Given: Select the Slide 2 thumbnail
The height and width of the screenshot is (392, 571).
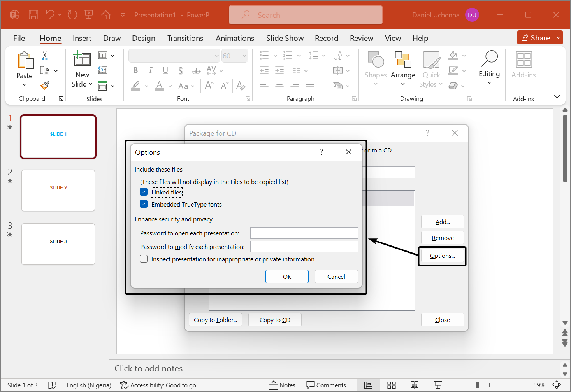Looking at the screenshot, I should click(x=58, y=190).
